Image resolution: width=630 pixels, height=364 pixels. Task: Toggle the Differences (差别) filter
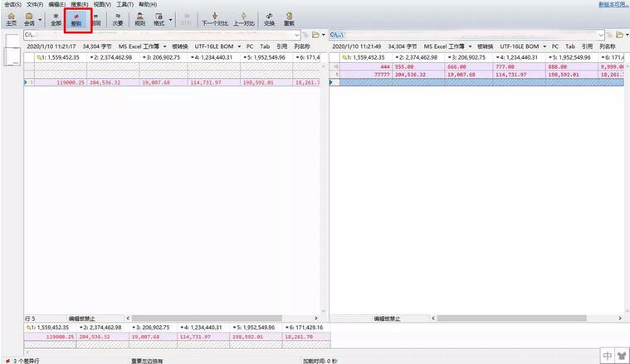pyautogui.click(x=76, y=18)
